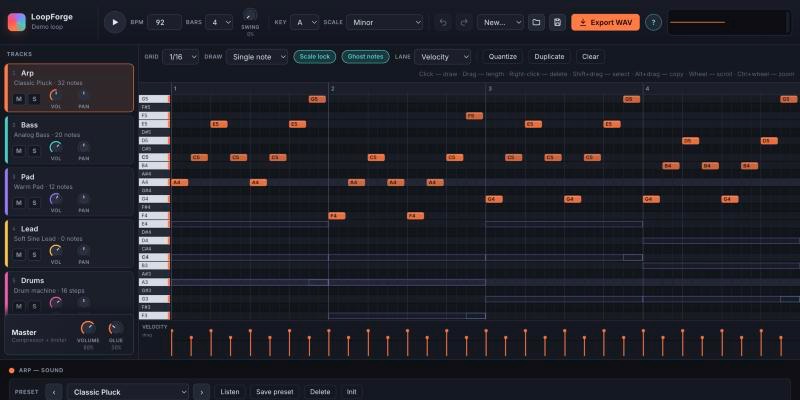Click the A4 piano key
Image resolution: width=800 pixels, height=400 pixels.
154,182
